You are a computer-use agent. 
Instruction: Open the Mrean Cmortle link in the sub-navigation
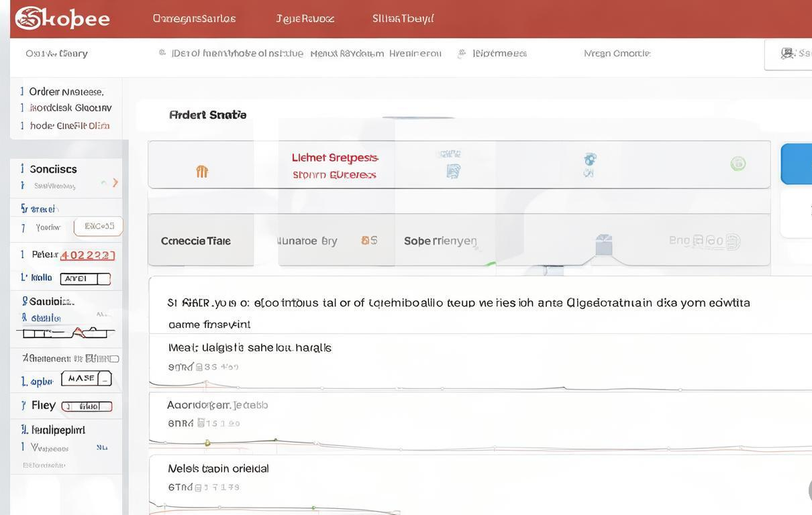[x=617, y=54]
